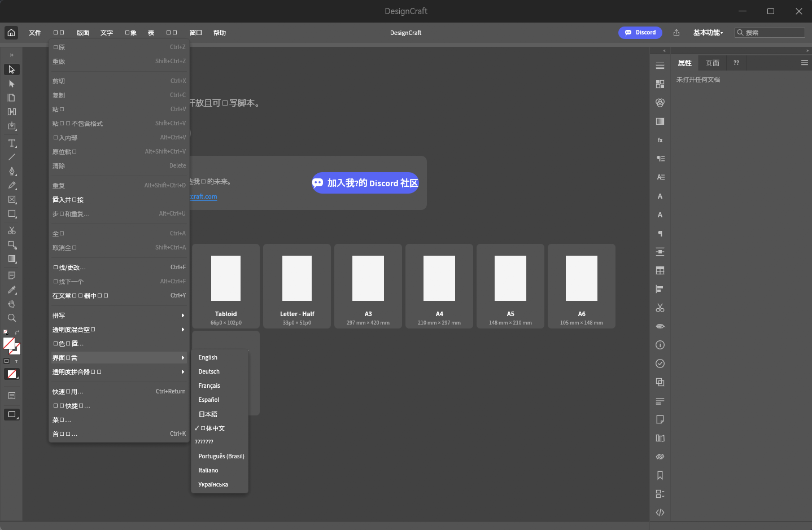Image resolution: width=812 pixels, height=530 pixels.
Task: Select the Zoom magnifier tool
Action: [12, 318]
